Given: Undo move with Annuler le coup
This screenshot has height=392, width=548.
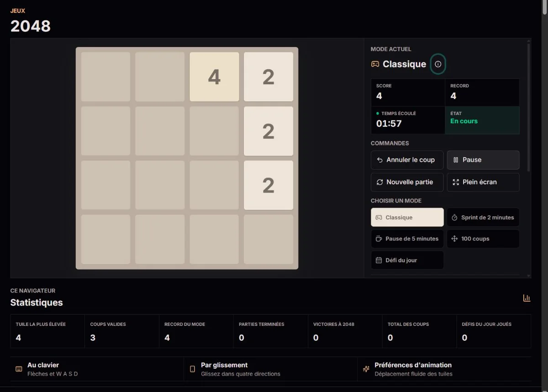Looking at the screenshot, I should coord(407,160).
